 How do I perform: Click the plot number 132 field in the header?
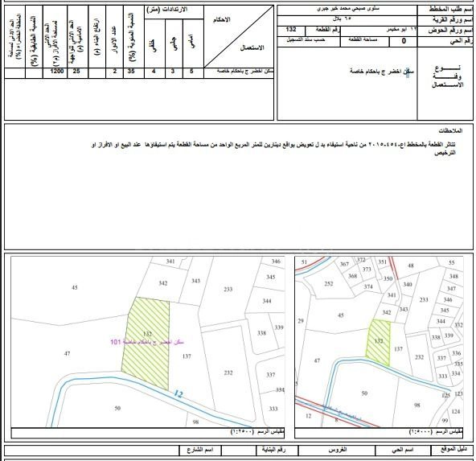click(x=291, y=30)
